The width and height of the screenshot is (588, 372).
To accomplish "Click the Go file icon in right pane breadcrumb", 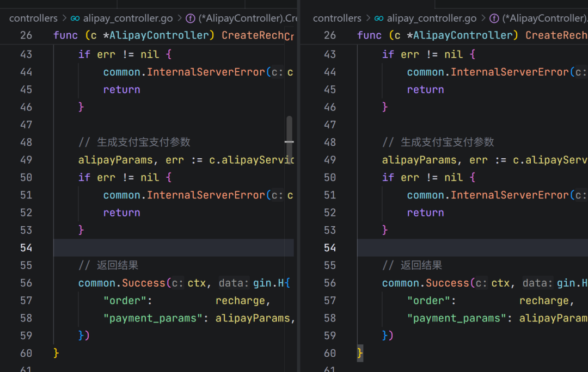I will (x=379, y=18).
